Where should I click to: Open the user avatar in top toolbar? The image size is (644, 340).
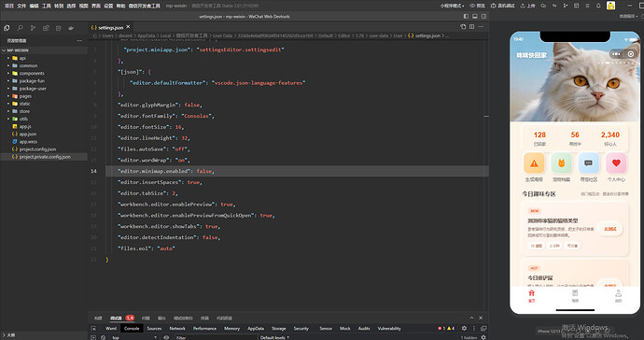(610, 6)
